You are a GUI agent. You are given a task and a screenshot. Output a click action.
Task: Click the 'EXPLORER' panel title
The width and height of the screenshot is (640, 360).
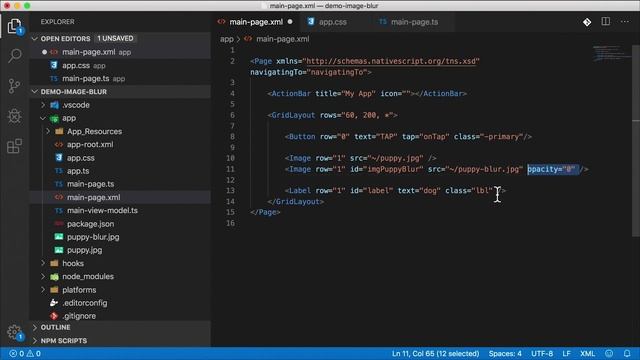tap(58, 22)
